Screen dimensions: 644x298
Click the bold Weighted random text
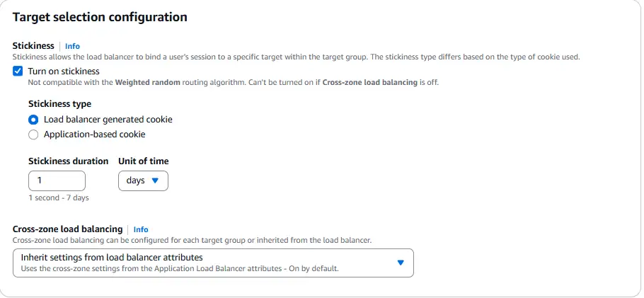pyautogui.click(x=147, y=82)
